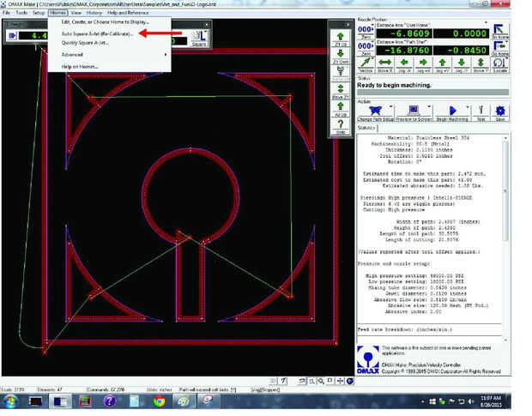The image size is (532, 416).
Task: Open Change Path Setup
Action: (376, 112)
